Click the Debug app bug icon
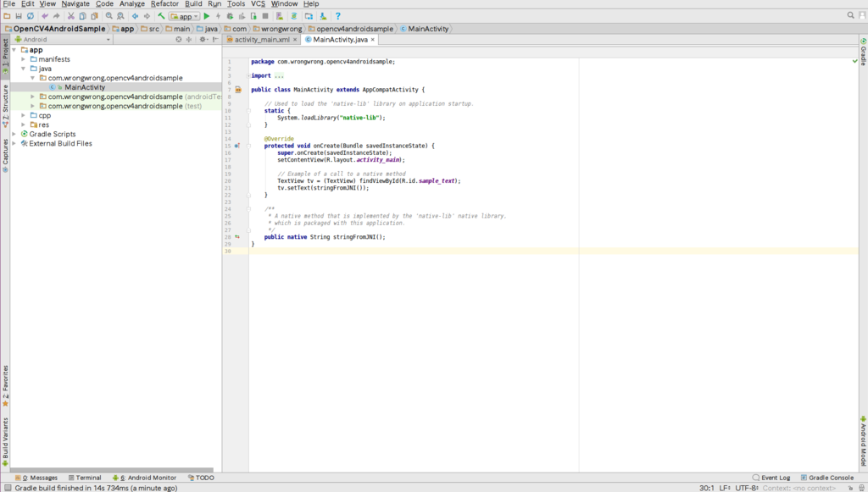This screenshot has height=492, width=868. pos(231,16)
